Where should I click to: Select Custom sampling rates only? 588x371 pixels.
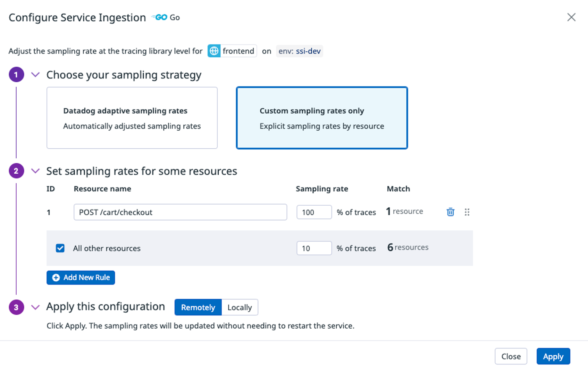click(322, 118)
